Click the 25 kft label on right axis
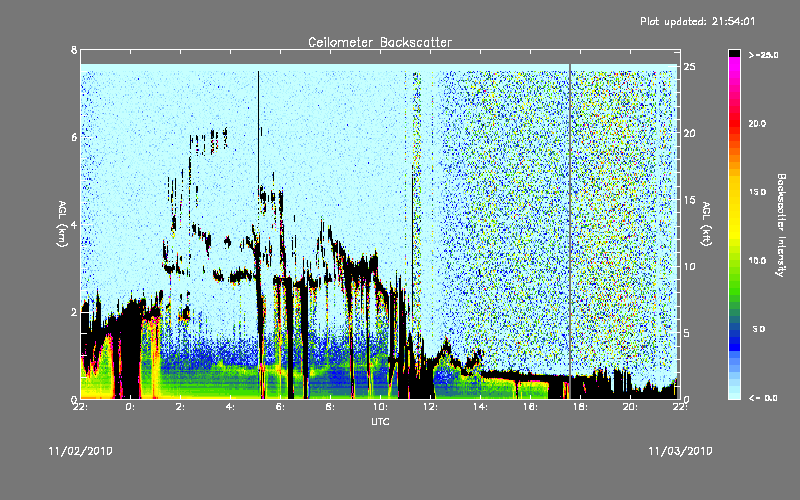 689,67
